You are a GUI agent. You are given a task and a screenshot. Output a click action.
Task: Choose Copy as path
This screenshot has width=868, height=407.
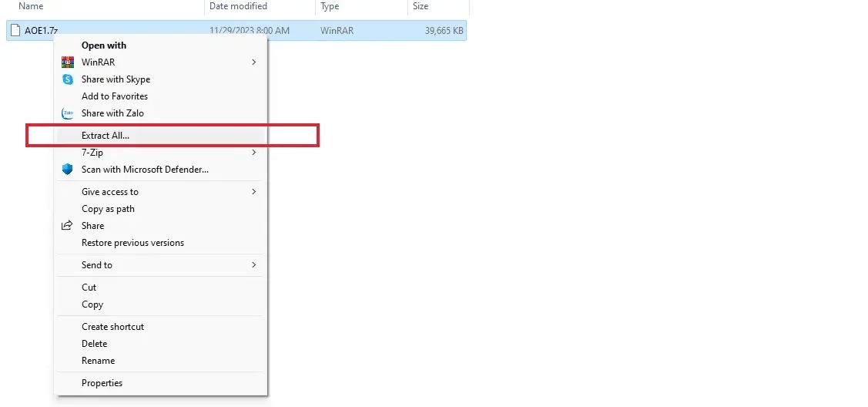(x=108, y=209)
